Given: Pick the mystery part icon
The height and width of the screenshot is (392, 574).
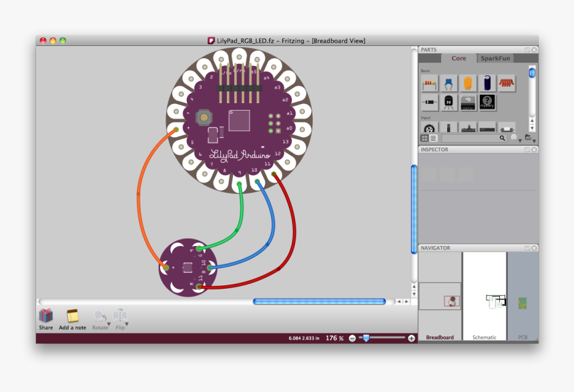Looking at the screenshot, I should [487, 103].
